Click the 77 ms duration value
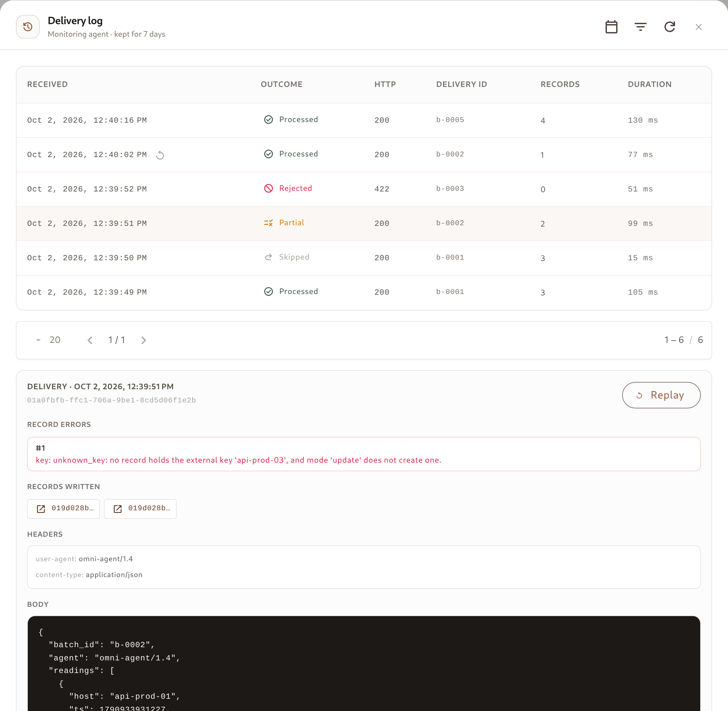This screenshot has width=728, height=711. [640, 154]
